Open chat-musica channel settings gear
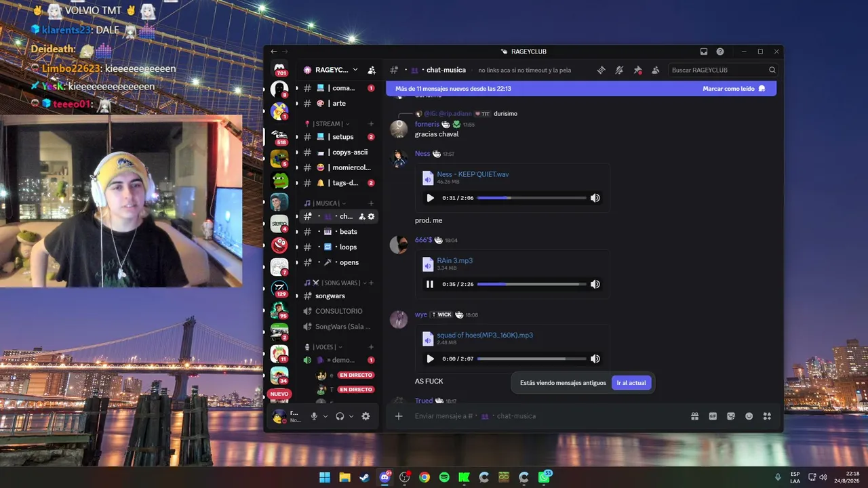Viewport: 868px width, 488px height. pyautogui.click(x=371, y=216)
